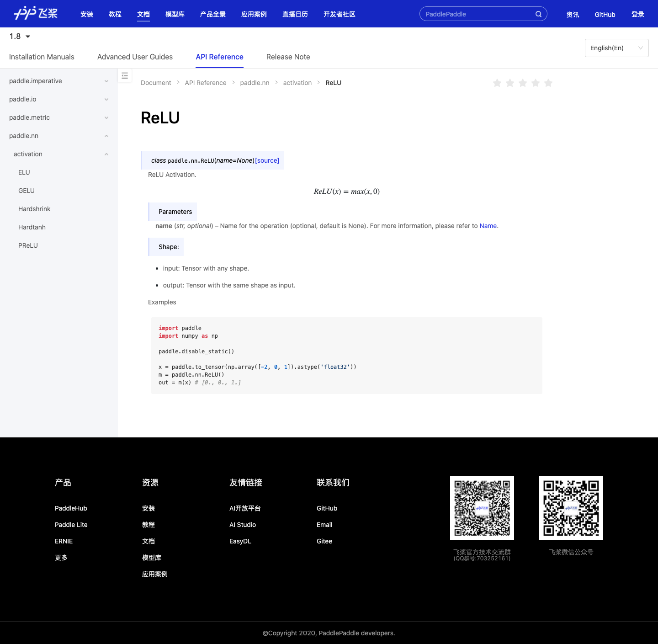Expand paddle.metric section
This screenshot has height=644, width=658.
click(x=59, y=117)
